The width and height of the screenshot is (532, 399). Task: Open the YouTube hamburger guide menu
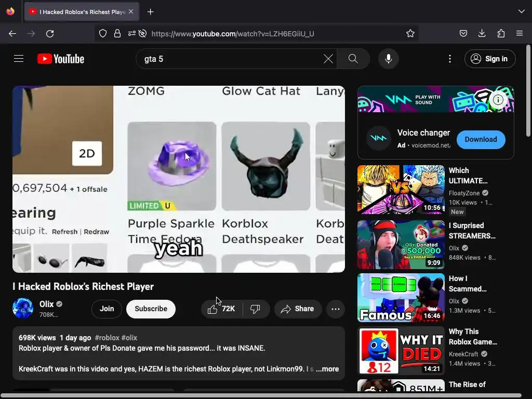point(19,59)
